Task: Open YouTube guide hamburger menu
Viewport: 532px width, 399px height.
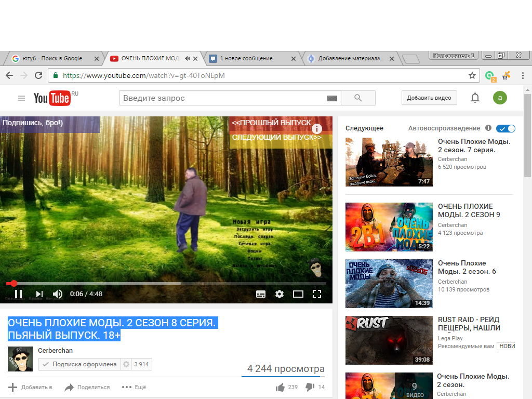Action: click(x=21, y=98)
